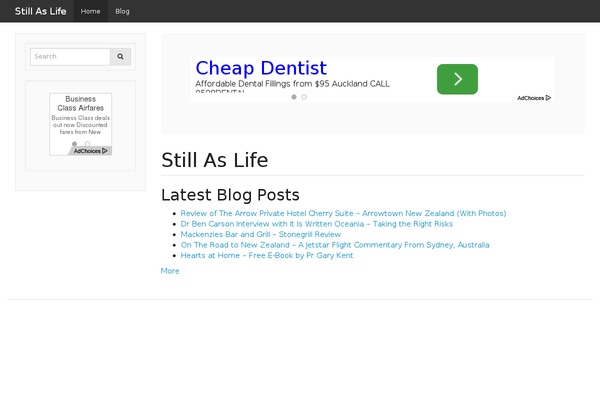
Task: Click the Latest Blog Posts heading
Action: (x=230, y=195)
